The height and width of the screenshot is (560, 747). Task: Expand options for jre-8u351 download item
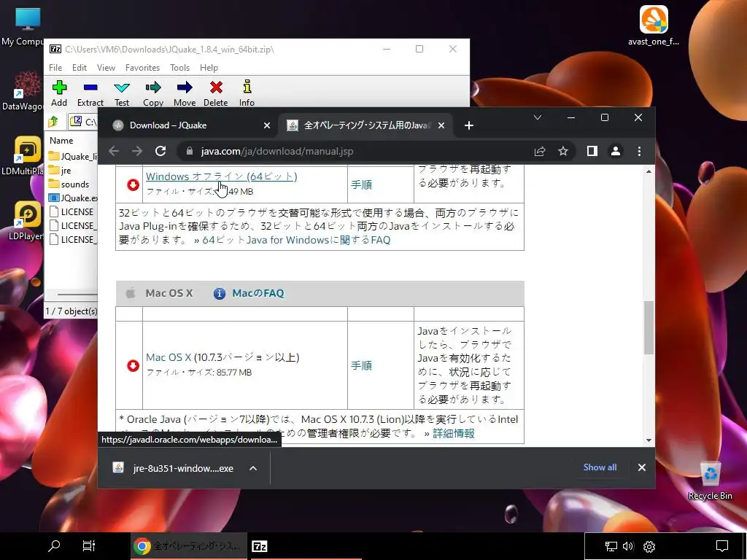(253, 468)
